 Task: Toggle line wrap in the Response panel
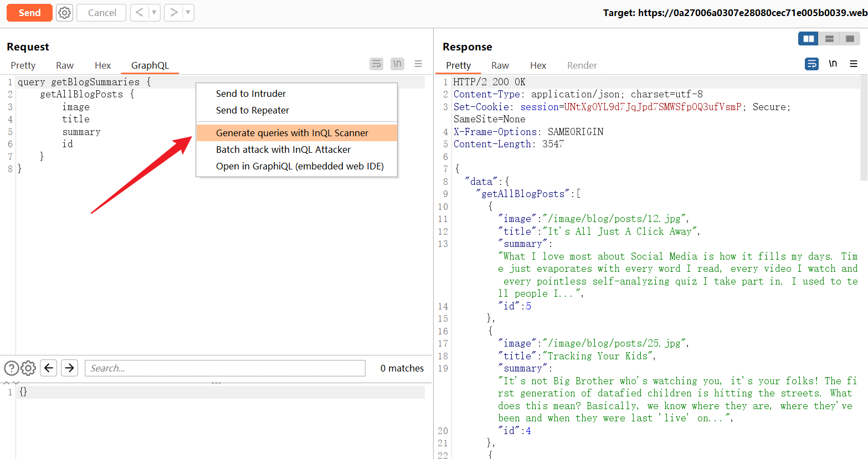811,64
